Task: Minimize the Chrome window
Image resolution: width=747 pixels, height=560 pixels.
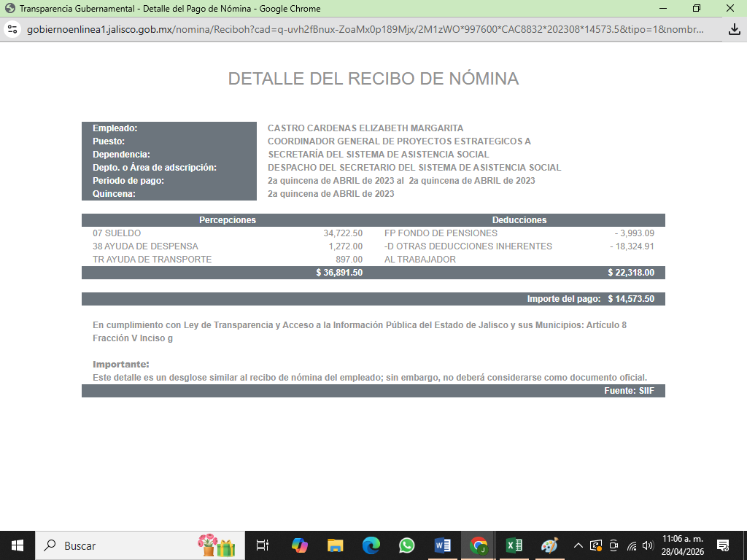Action: click(662, 9)
